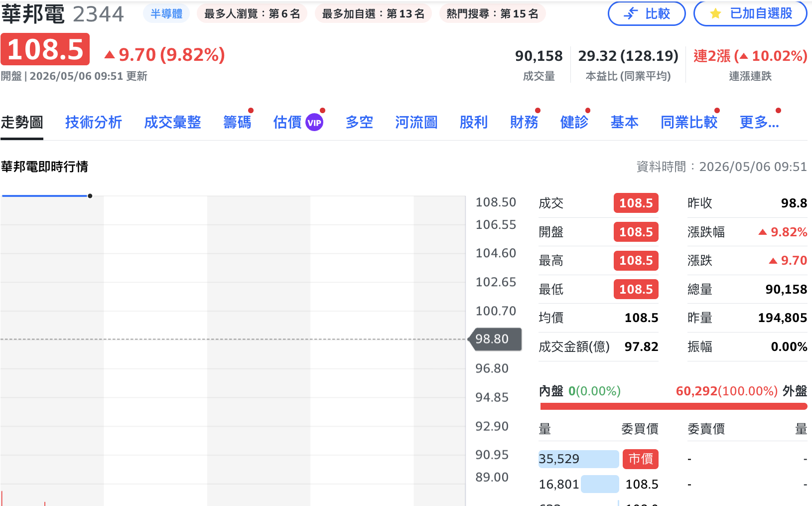The height and width of the screenshot is (506, 812).
Task: Click the 昨收 98.8 value
Action: 794,203
